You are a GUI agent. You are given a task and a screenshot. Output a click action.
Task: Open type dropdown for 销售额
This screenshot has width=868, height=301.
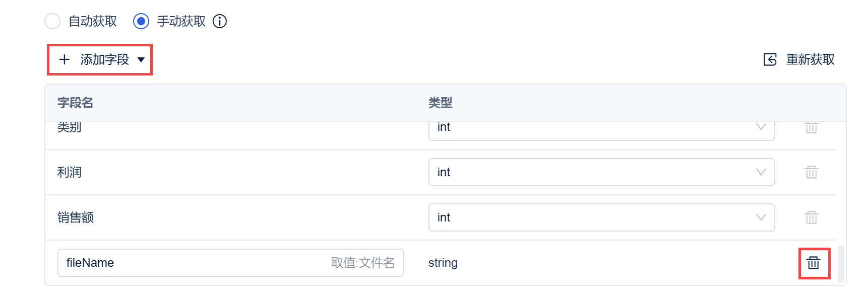pos(601,217)
